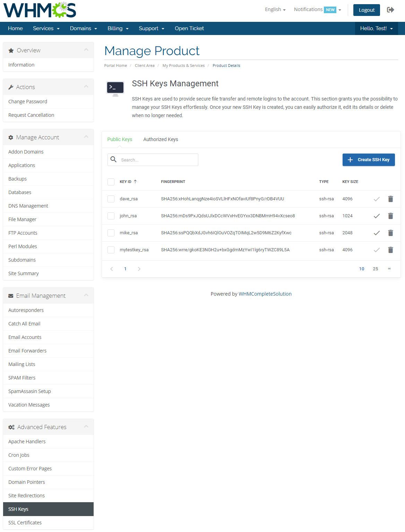Image resolution: width=405 pixels, height=532 pixels.
Task: Open the Billing dropdown menu
Action: pos(118,28)
